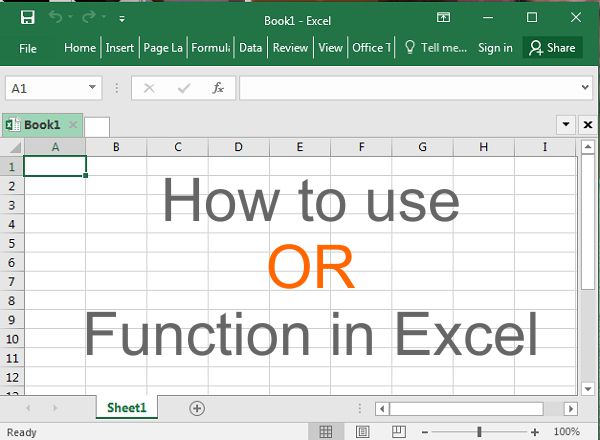Expand the Name Box dropdown arrow
The image size is (600, 440).
92,88
